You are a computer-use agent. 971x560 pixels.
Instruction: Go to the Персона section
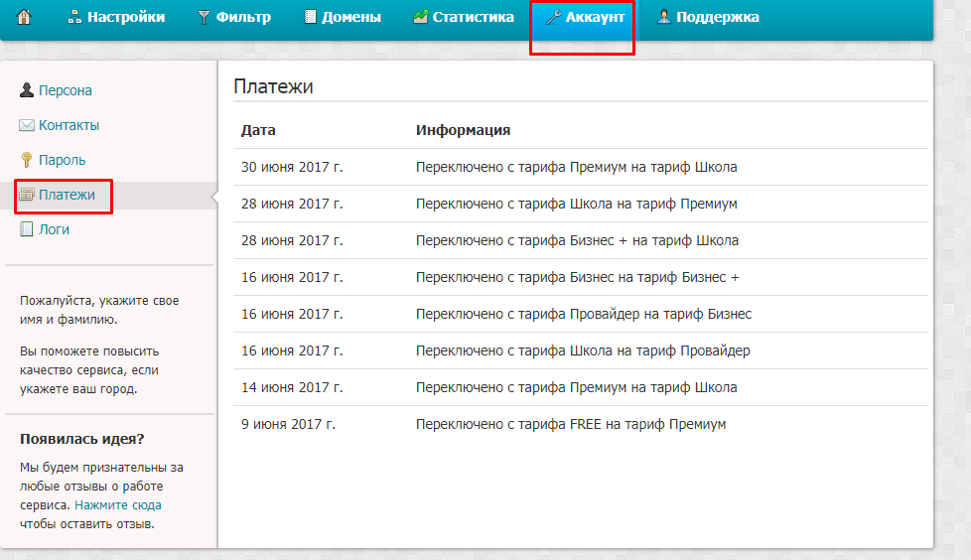coord(65,90)
